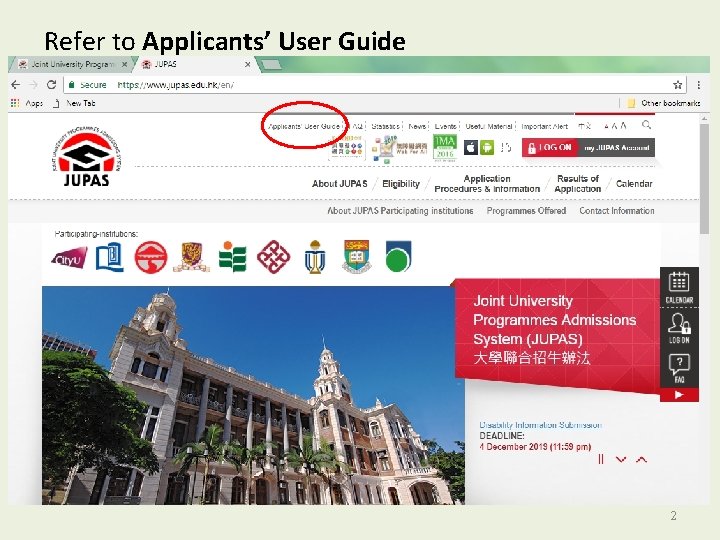Screen dimensions: 720x540
Task: Click the CUHK crest logo
Action: point(191,257)
